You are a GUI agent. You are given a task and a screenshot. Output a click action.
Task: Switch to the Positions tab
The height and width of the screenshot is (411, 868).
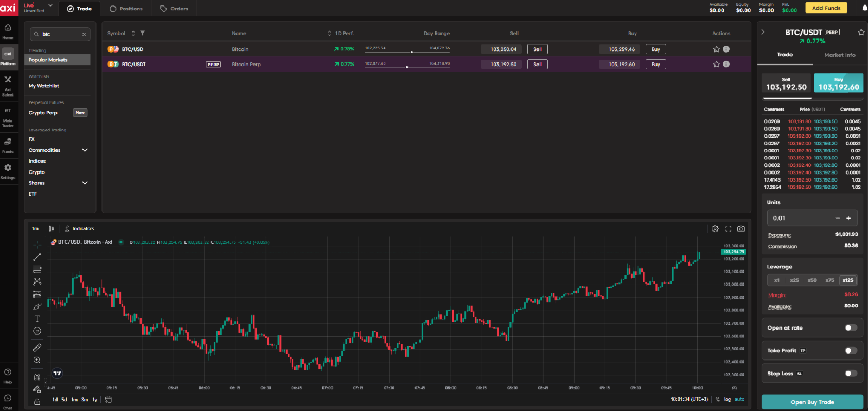pyautogui.click(x=126, y=9)
